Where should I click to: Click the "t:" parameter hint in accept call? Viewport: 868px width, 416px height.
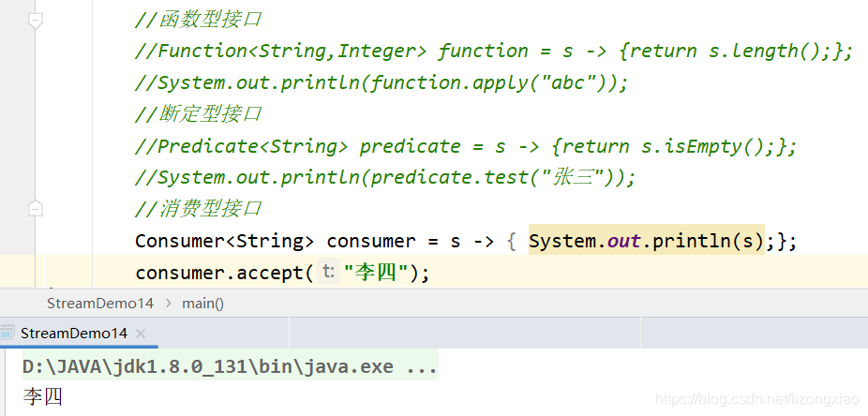(328, 273)
